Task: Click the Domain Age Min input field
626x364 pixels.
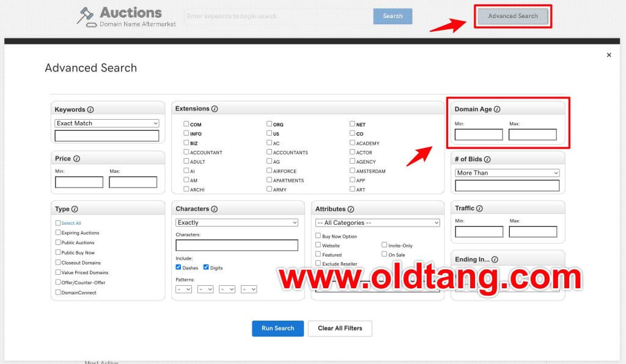Action: tap(479, 135)
